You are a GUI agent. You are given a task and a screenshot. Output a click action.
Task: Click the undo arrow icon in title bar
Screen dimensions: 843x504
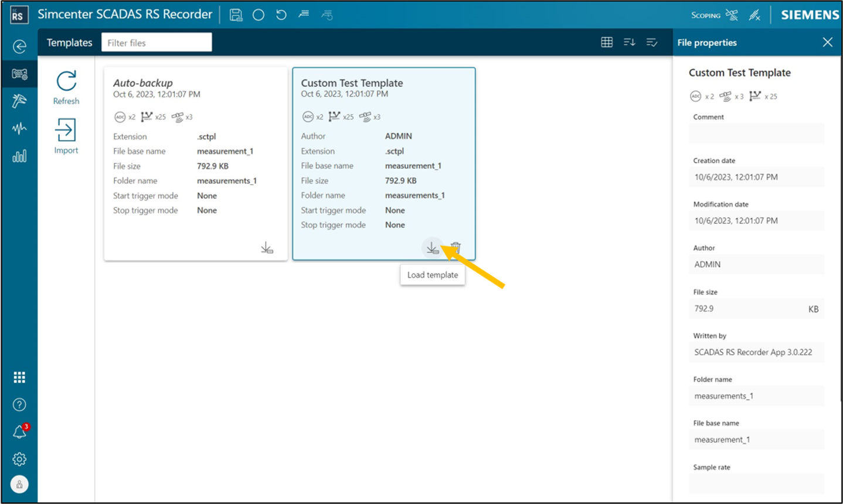[x=281, y=15]
